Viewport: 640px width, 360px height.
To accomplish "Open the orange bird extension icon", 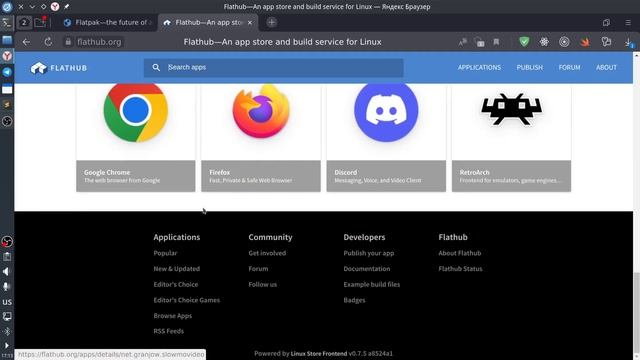I will pyautogui.click(x=585, y=42).
